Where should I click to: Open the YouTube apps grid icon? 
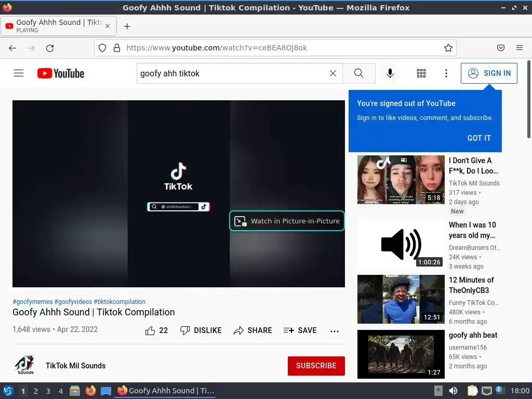pos(421,73)
